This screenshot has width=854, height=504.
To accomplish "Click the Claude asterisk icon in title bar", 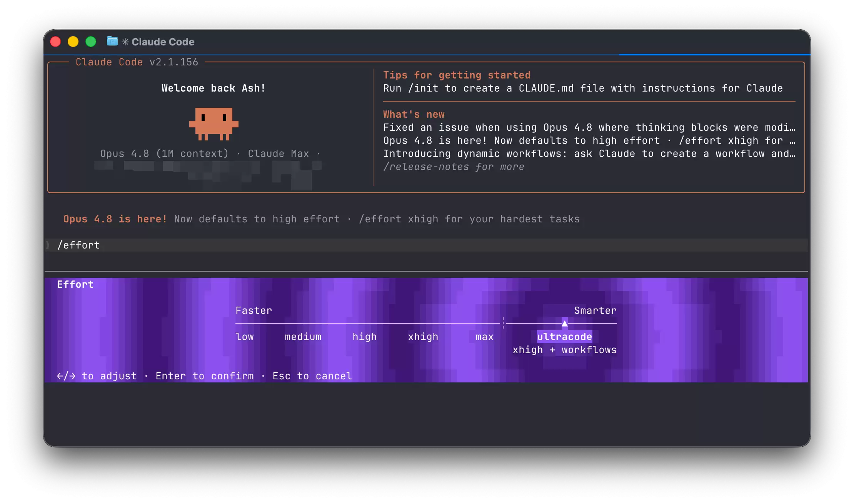I will pos(125,42).
